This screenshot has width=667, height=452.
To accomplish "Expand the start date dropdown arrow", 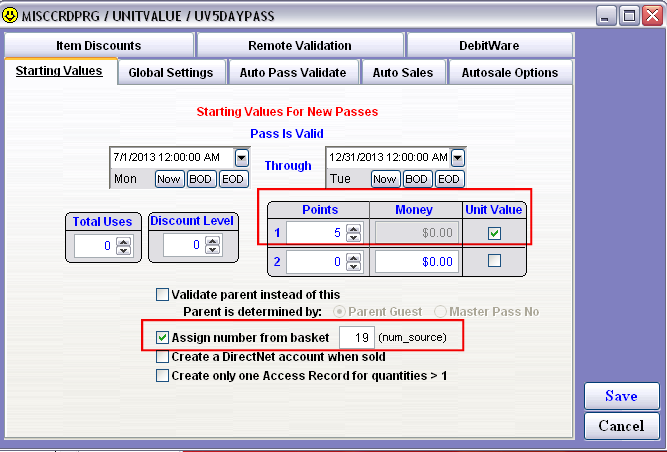I will (x=242, y=158).
